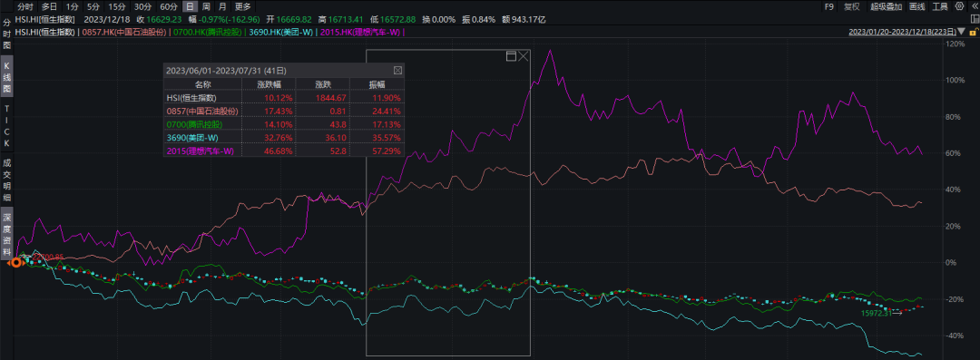Switch to the 周 weekly period

pyautogui.click(x=206, y=7)
